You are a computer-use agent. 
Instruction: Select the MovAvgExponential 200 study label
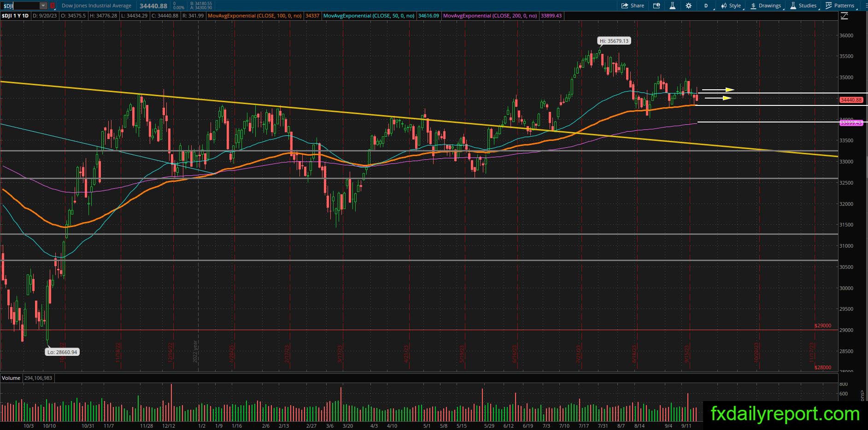(490, 16)
